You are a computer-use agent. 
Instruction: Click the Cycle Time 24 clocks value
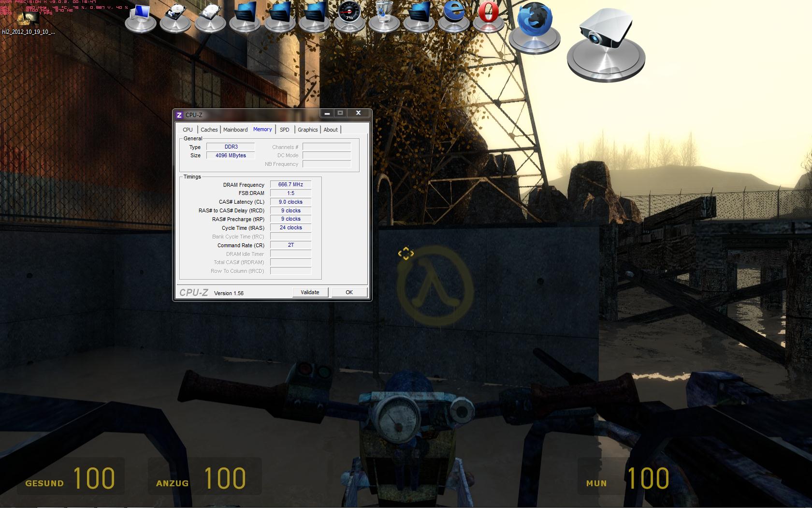tap(290, 227)
